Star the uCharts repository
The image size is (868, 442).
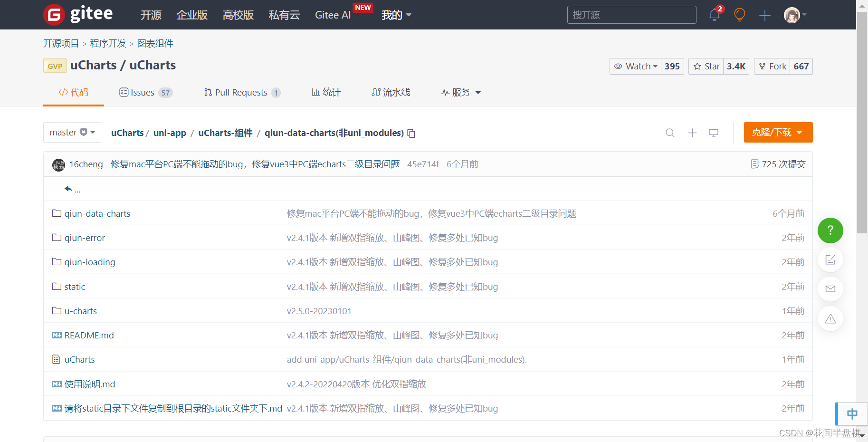coord(706,66)
